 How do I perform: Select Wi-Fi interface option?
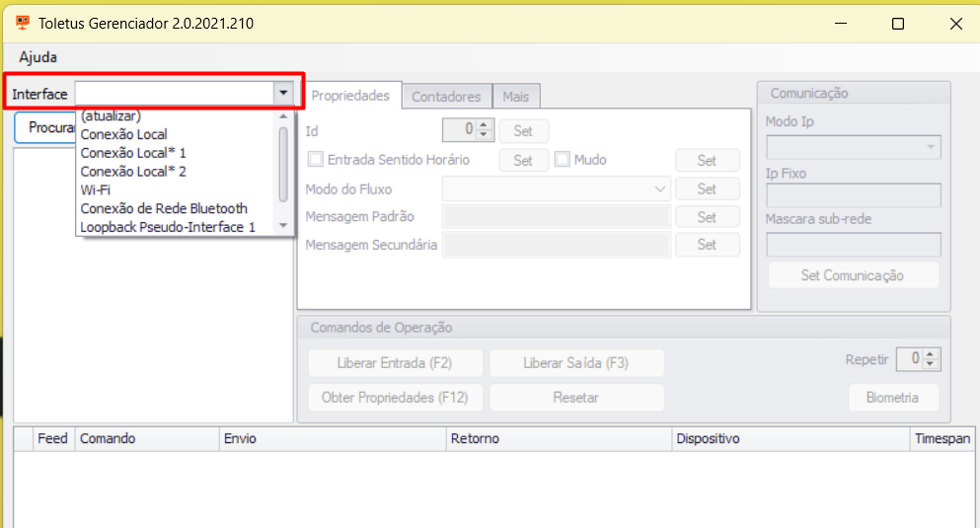[96, 189]
